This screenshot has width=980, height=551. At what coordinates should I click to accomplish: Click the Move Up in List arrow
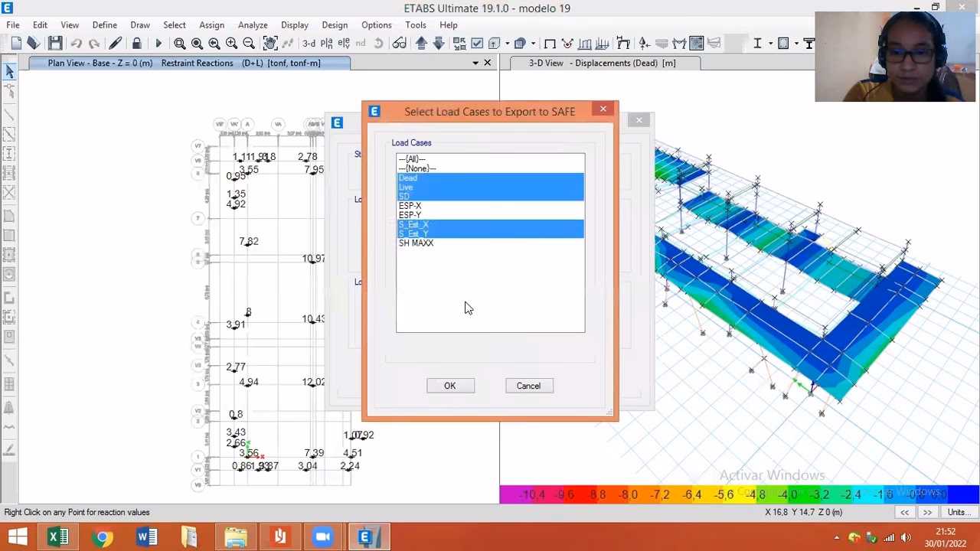tap(421, 44)
